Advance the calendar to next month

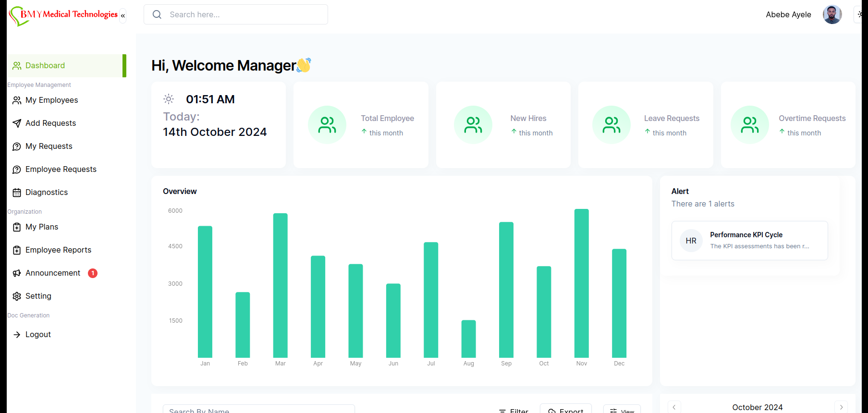[x=841, y=407]
